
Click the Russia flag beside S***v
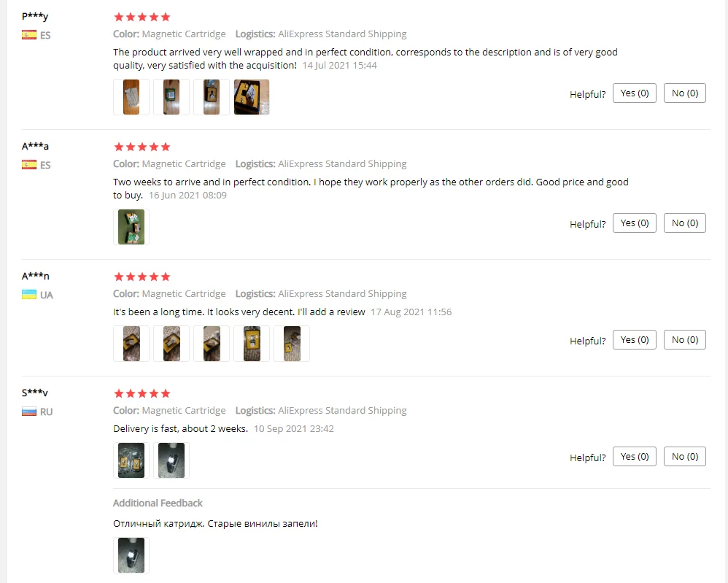click(x=29, y=411)
